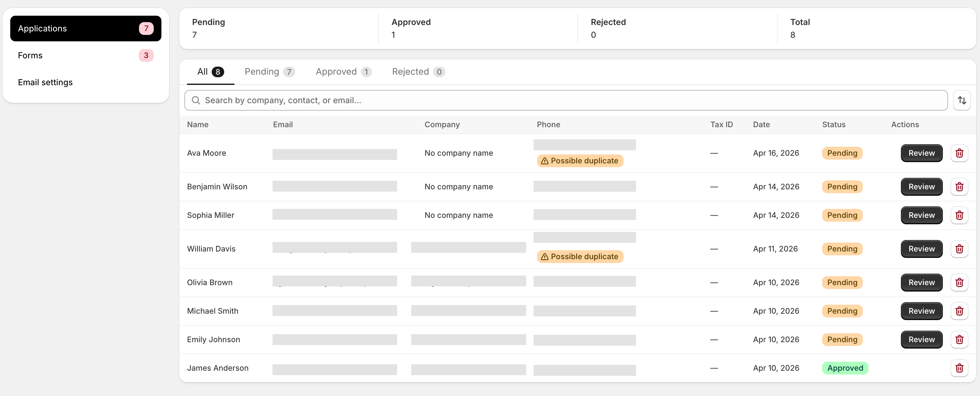
Task: Focus the search by company, contact, or email field
Action: tap(566, 100)
